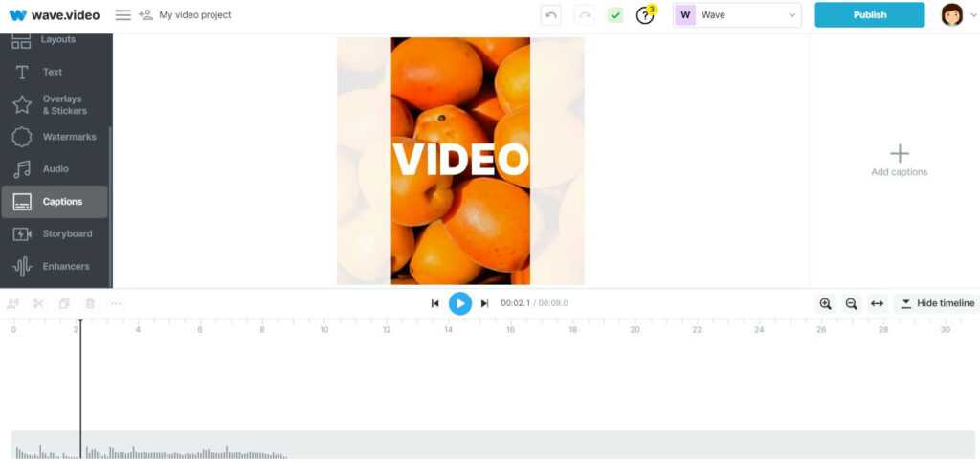
Task: Click the add collaborator icon
Action: click(145, 15)
